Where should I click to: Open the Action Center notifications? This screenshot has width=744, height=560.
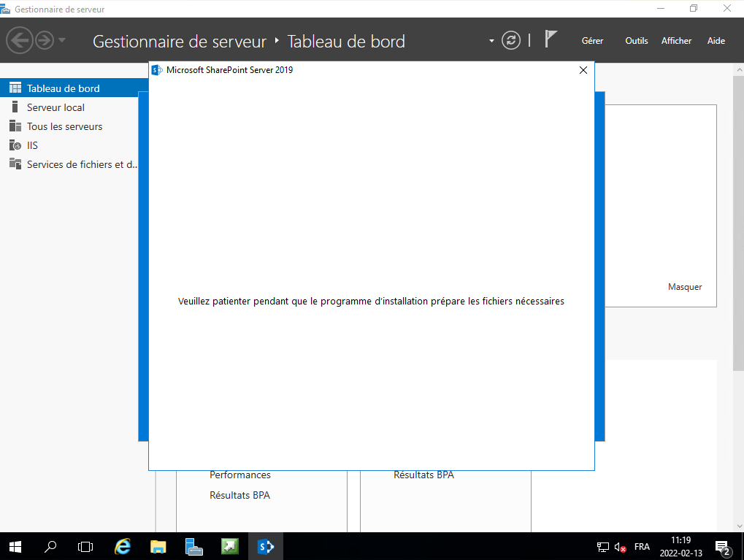click(x=723, y=548)
